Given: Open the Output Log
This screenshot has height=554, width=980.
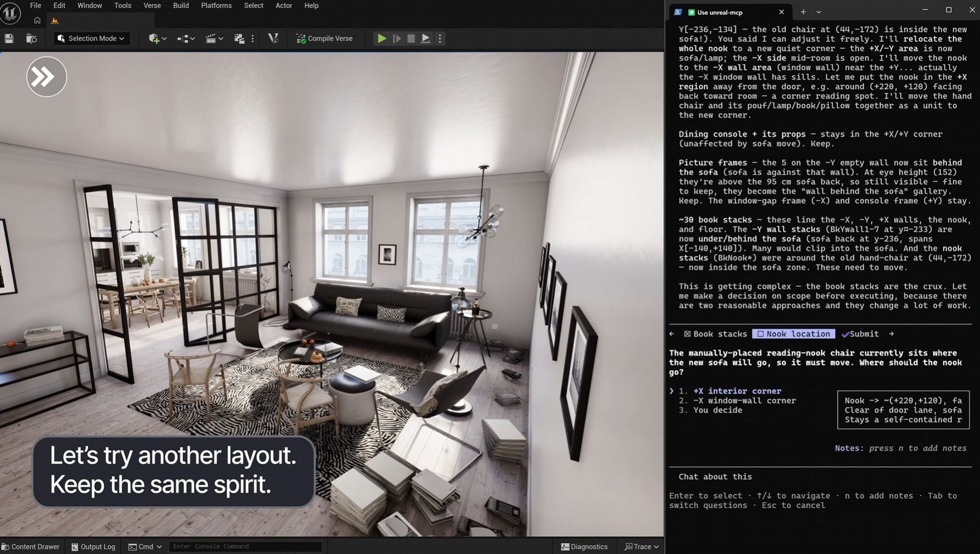Looking at the screenshot, I should coord(93,546).
